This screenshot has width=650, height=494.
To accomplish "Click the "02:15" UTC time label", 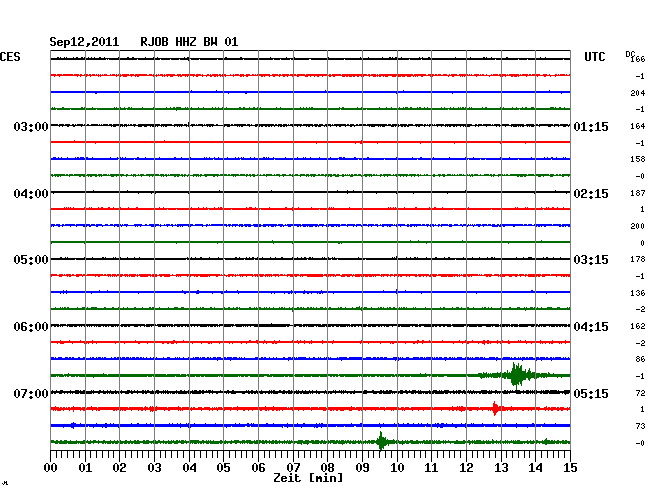I will pyautogui.click(x=591, y=194).
